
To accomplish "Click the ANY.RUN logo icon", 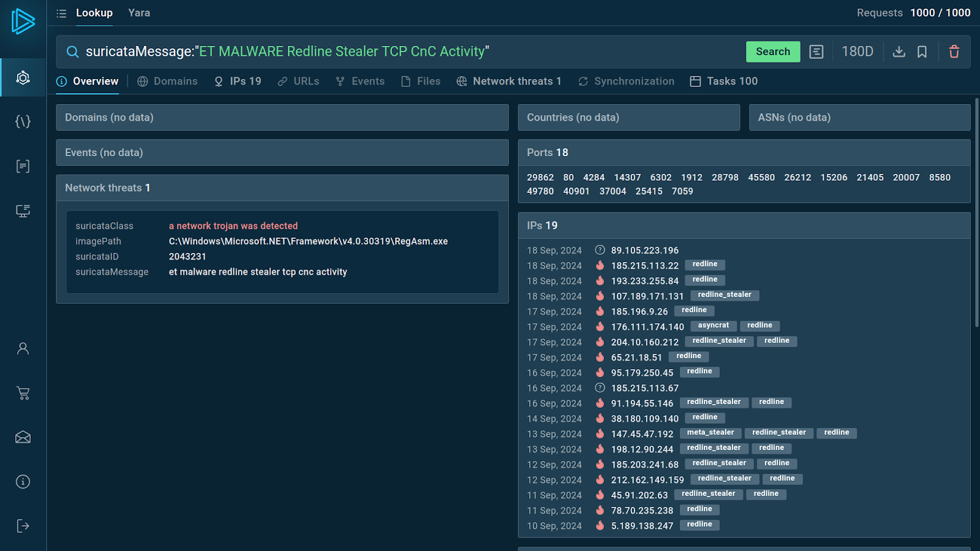I will [x=23, y=21].
